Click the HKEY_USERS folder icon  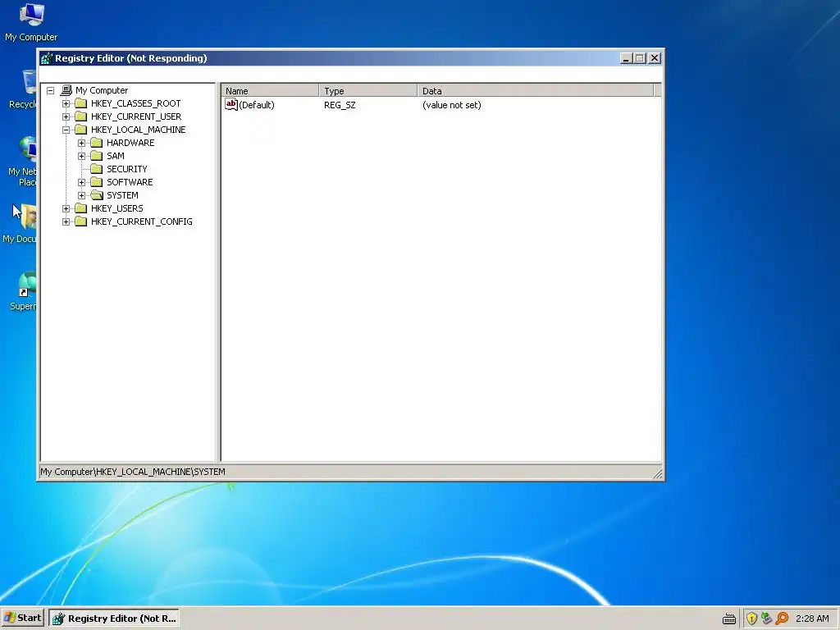click(x=81, y=208)
